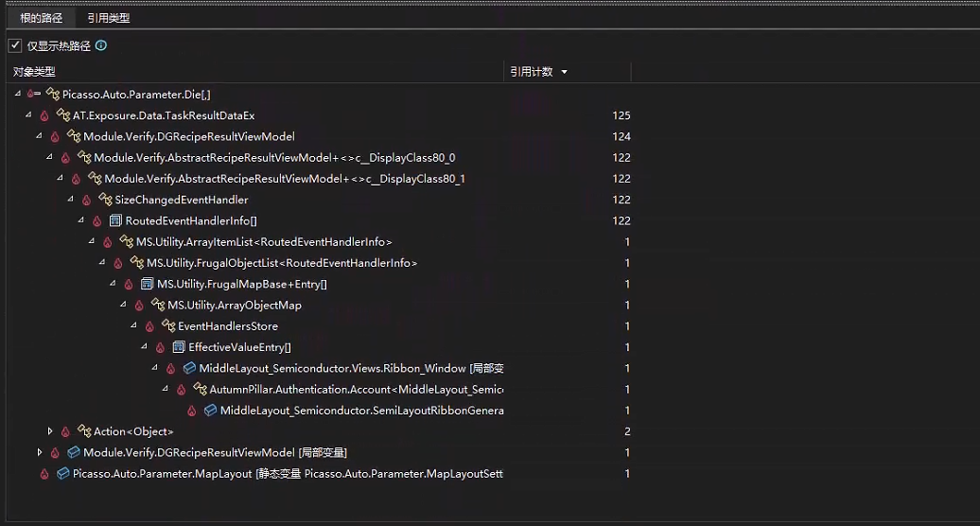The width and height of the screenshot is (980, 526).
Task: Sort by the 引用计数 column header
Action: (532, 72)
